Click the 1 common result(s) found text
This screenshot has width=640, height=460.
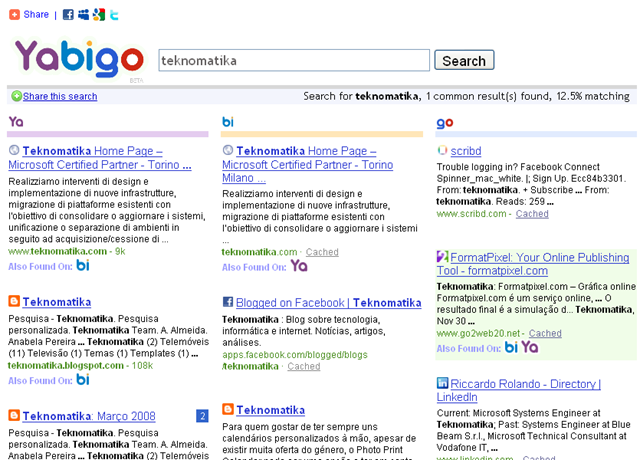click(x=489, y=96)
